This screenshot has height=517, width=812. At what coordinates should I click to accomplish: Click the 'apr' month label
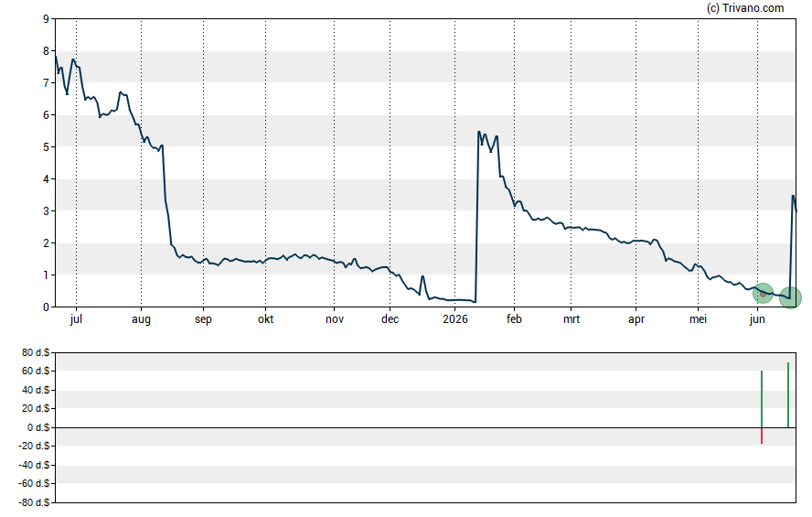pyautogui.click(x=636, y=319)
